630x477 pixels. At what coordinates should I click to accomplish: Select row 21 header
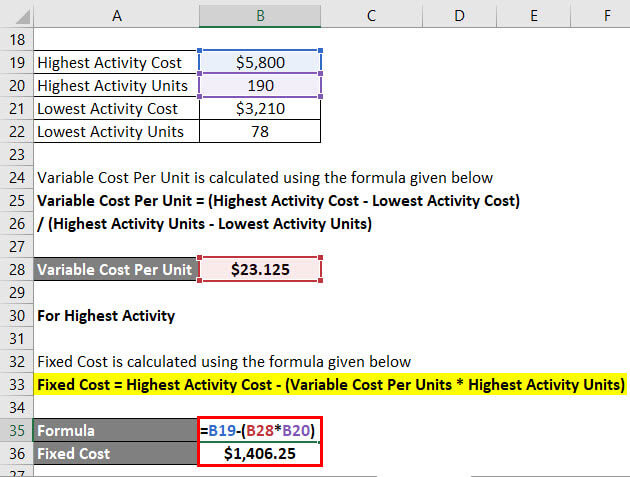coord(17,109)
